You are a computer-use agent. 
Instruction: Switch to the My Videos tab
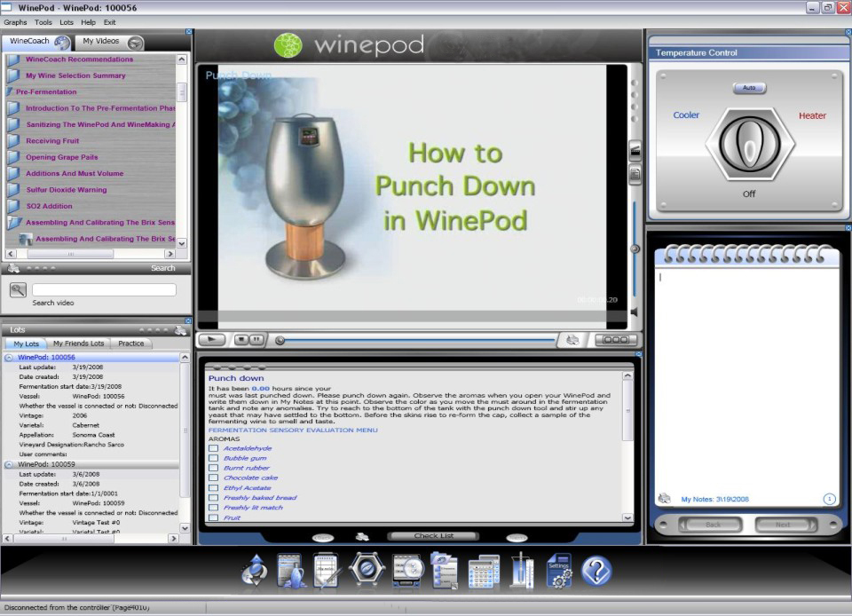111,42
